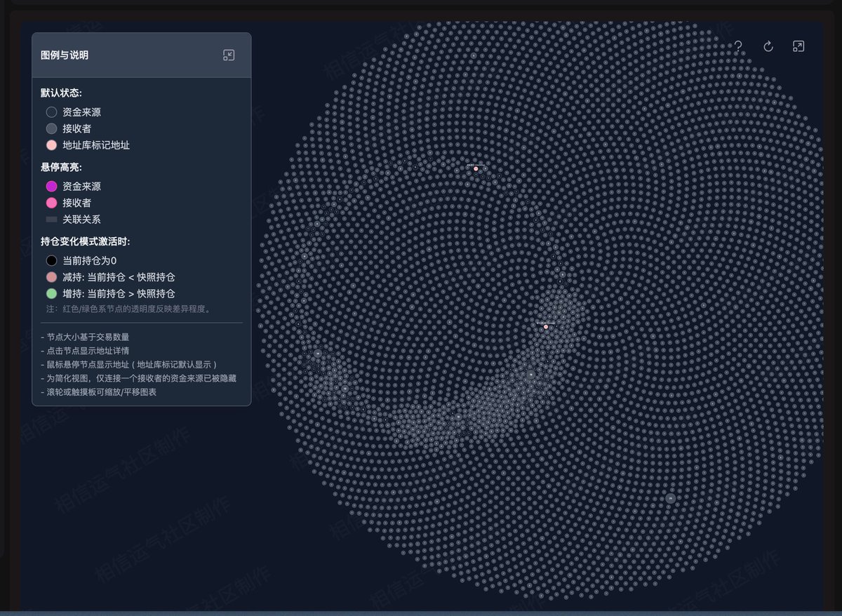Click 减持: 当前持仓 < 快照持仓 label
Screen dimensions: 842x616
tap(119, 277)
